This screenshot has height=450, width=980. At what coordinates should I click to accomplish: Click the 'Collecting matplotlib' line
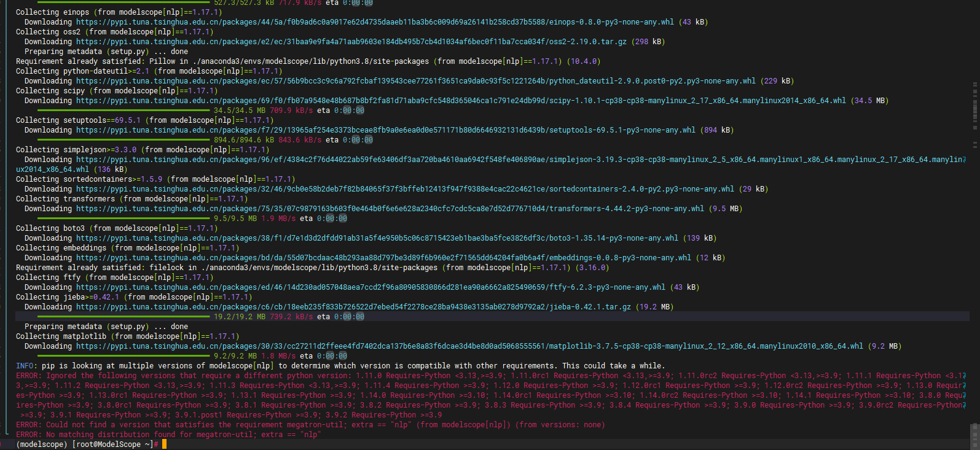[128, 336]
